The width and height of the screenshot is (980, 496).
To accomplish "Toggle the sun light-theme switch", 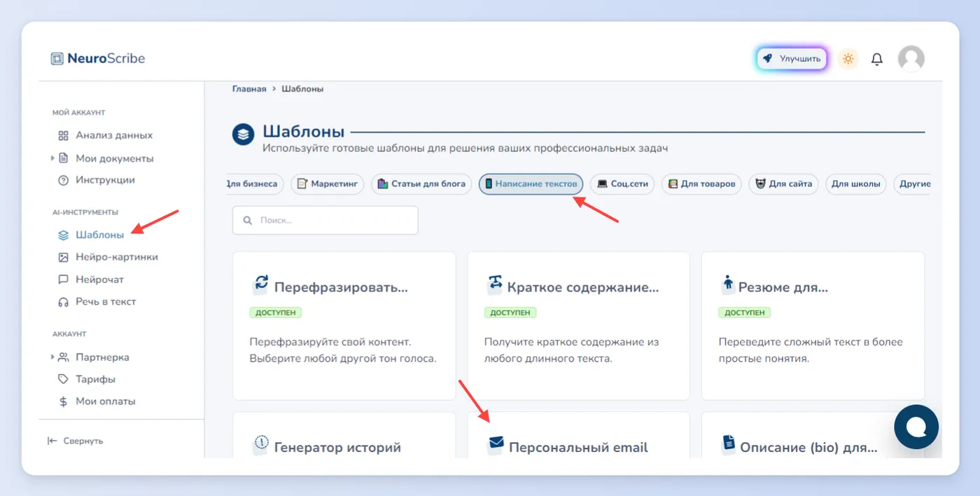I will pyautogui.click(x=848, y=59).
